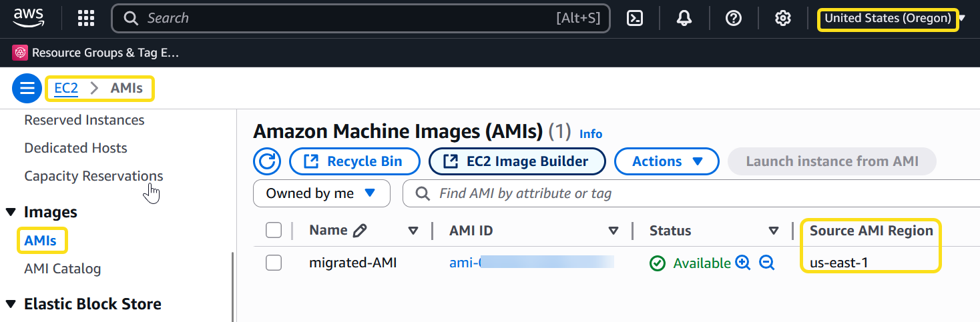The width and height of the screenshot is (980, 322).
Task: Open AMI Catalog in the sidebar
Action: pyautogui.click(x=62, y=269)
